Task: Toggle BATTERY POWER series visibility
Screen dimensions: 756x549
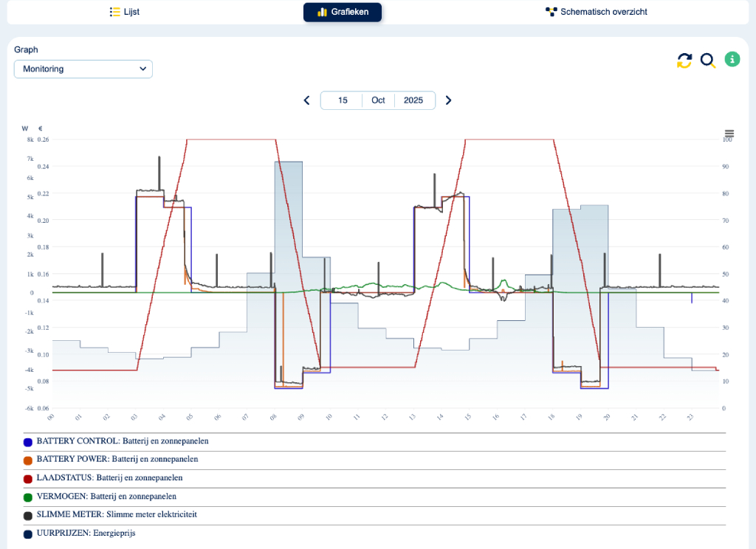Action: [x=117, y=459]
